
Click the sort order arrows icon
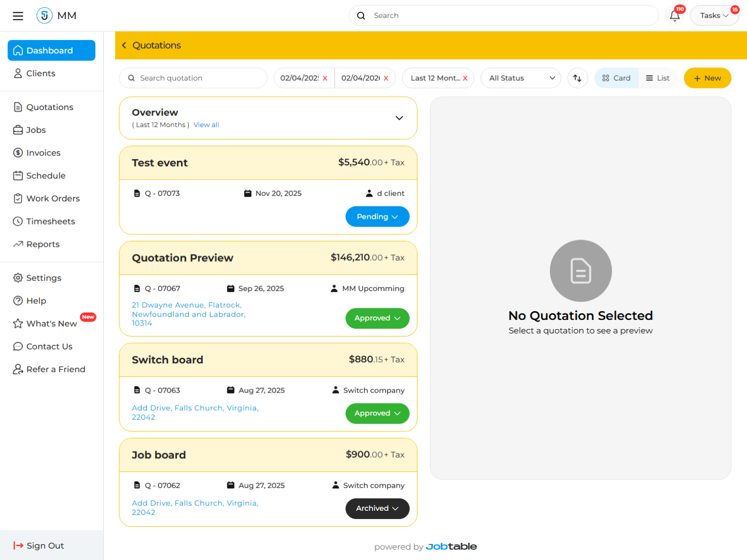[577, 78]
